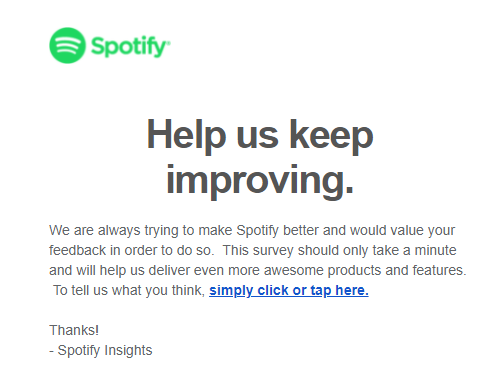Click the Spotify wordmark next to the logo
This screenshot has height=387, width=501.
(129, 47)
